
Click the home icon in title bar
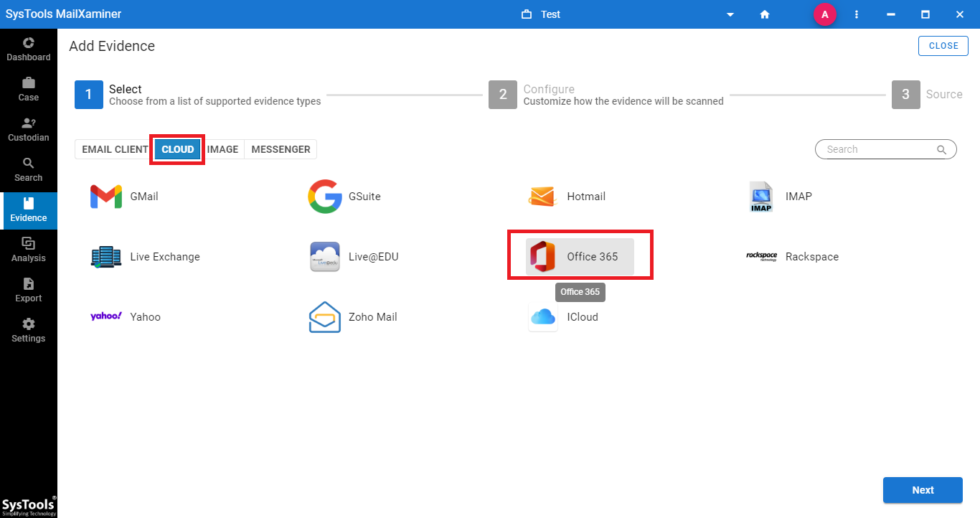(765, 14)
